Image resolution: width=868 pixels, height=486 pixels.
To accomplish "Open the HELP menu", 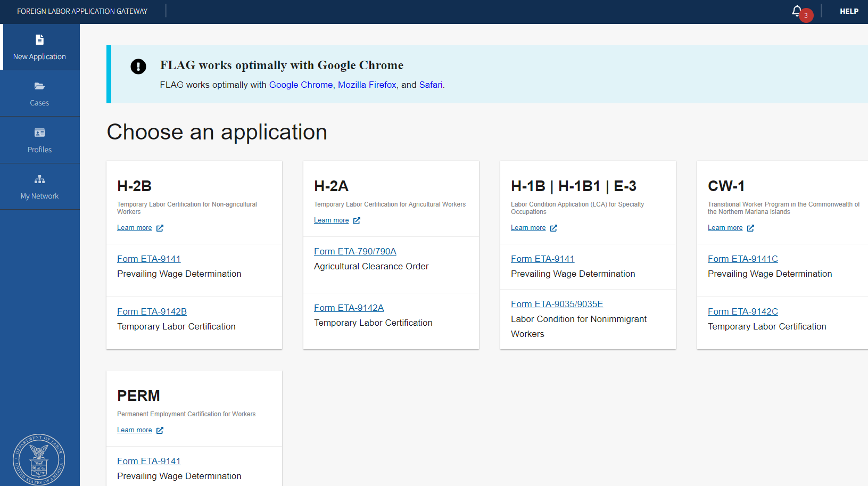I will click(849, 11).
